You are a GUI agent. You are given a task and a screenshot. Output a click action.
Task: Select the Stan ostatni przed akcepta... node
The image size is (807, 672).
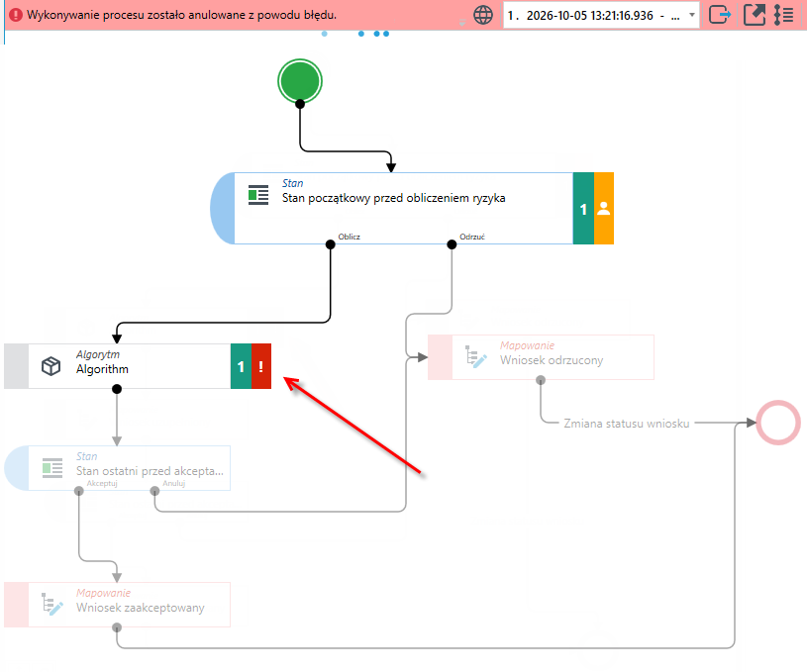point(117,468)
